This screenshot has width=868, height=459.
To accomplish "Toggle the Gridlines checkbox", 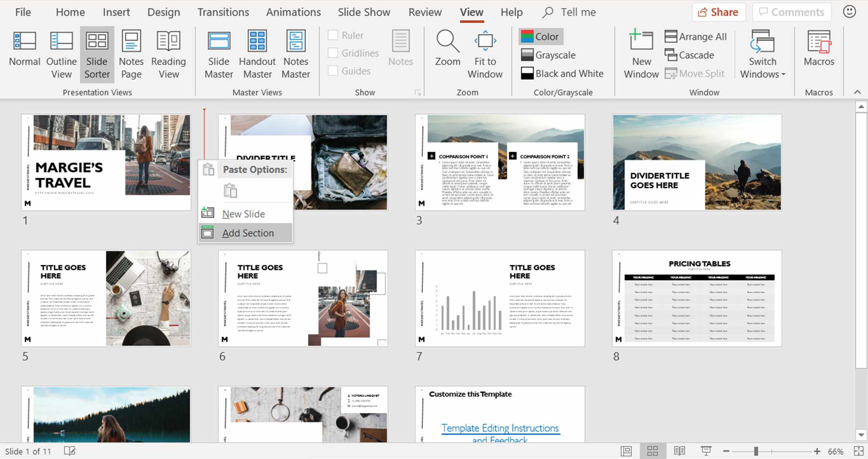I will pos(333,52).
